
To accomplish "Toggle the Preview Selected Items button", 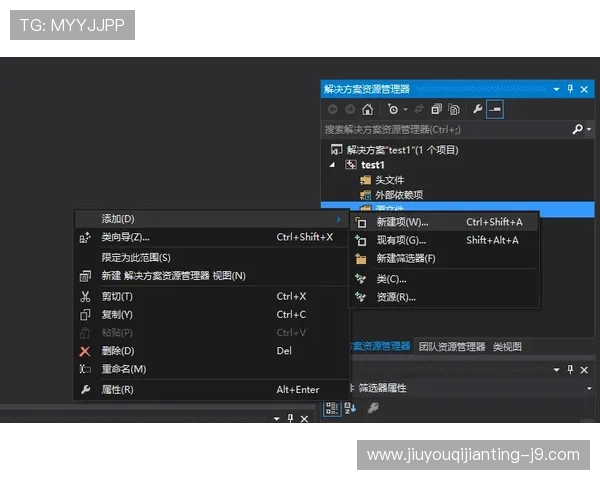I will pyautogui.click(x=494, y=109).
